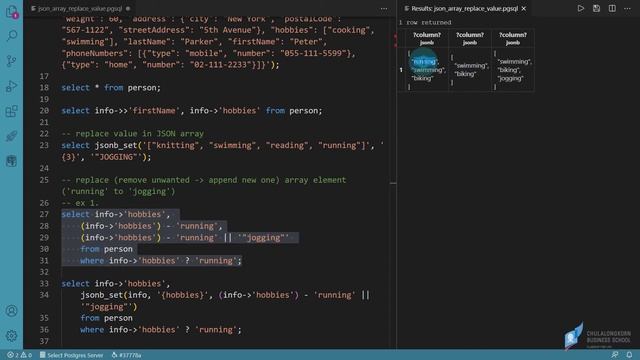Open the Source Control view
Image resolution: width=640 pixels, height=360 pixels.
click(11, 61)
